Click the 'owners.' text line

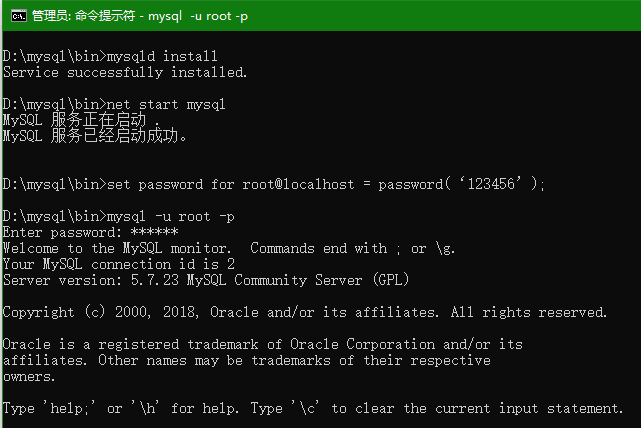(29, 376)
